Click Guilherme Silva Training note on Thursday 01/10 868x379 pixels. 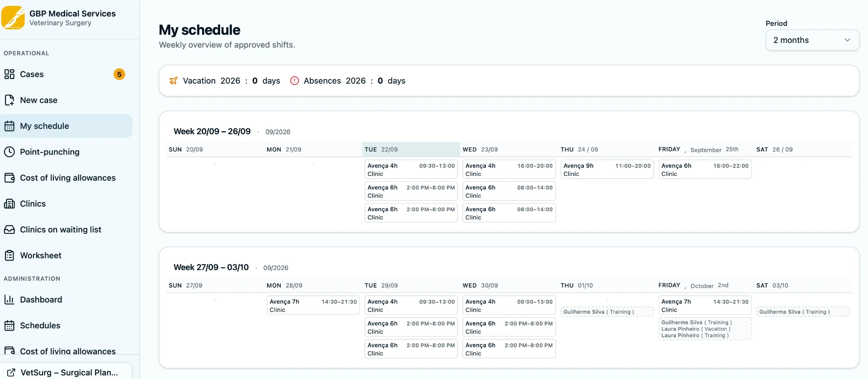[x=607, y=312]
